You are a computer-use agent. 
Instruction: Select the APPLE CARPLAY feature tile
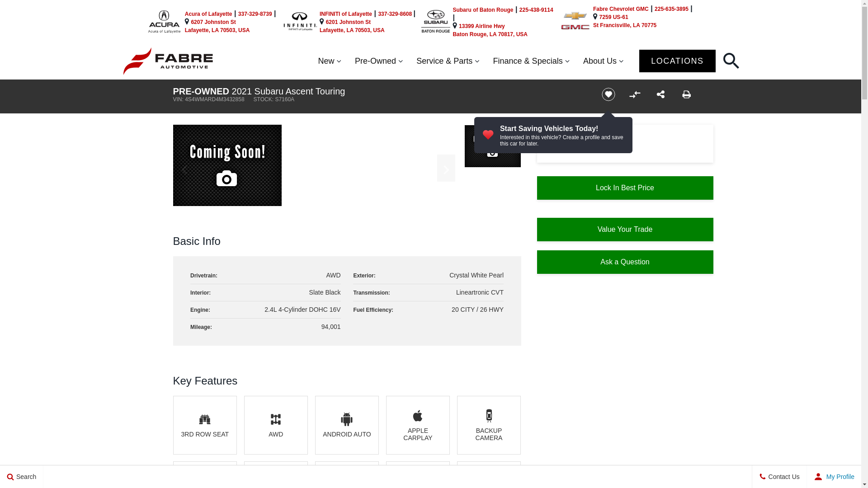point(418,425)
